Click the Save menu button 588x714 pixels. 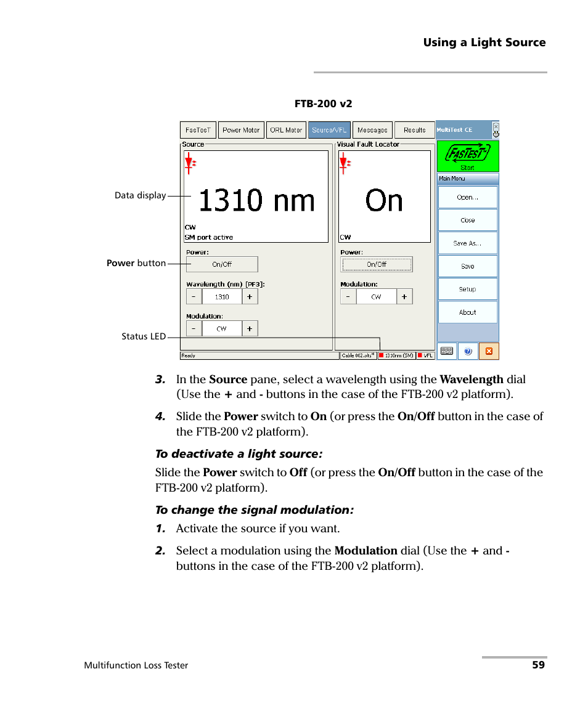(468, 266)
